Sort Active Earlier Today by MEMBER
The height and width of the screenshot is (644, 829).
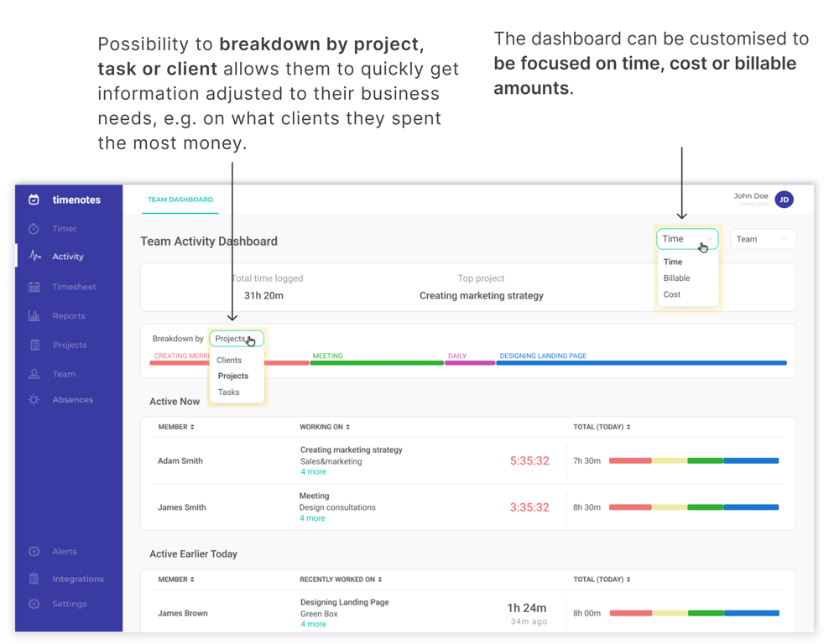click(x=176, y=579)
